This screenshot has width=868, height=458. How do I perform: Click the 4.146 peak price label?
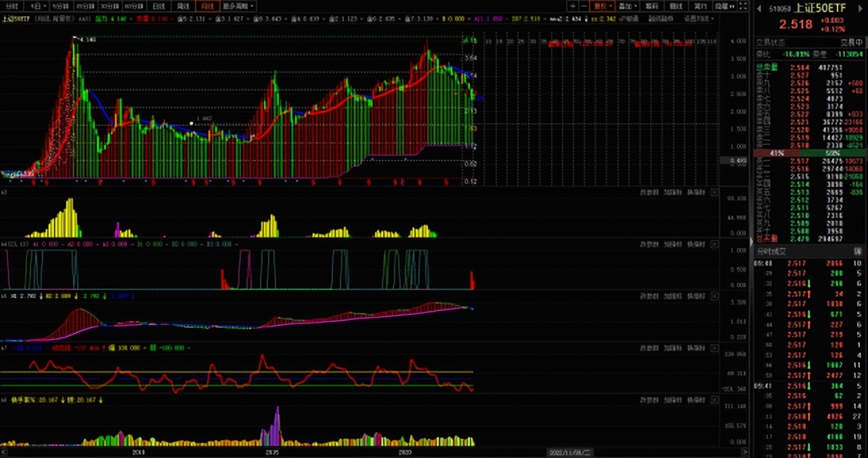(89, 41)
